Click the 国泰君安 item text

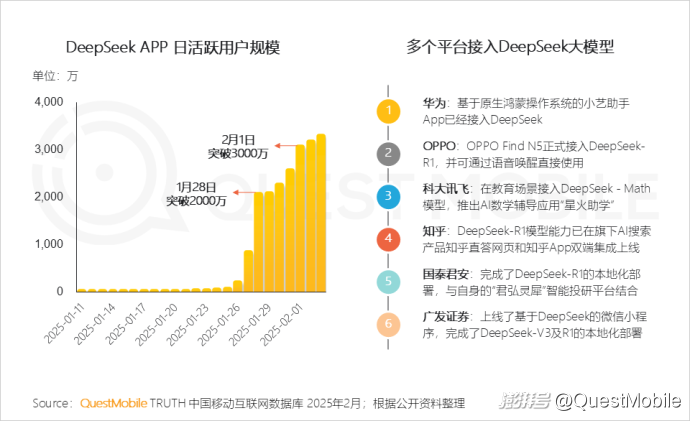[x=532, y=282]
